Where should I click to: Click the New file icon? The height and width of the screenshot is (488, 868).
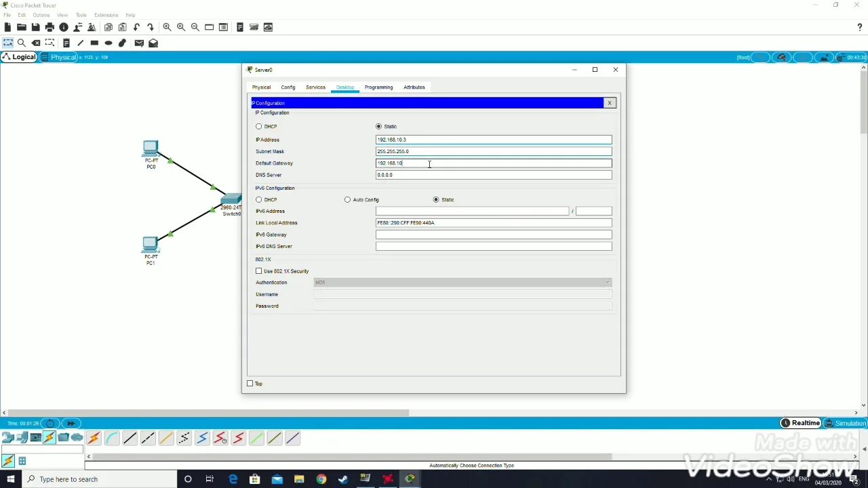coord(7,27)
